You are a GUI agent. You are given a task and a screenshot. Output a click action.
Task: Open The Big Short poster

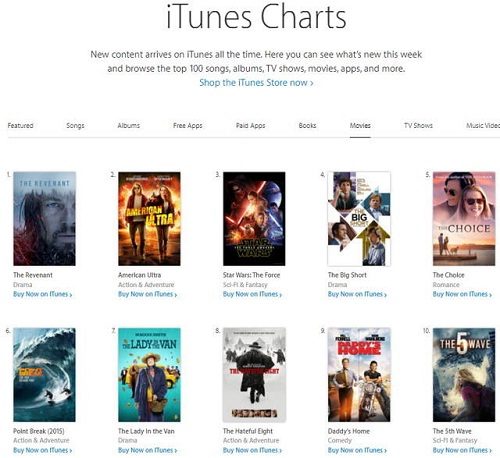pyautogui.click(x=359, y=219)
